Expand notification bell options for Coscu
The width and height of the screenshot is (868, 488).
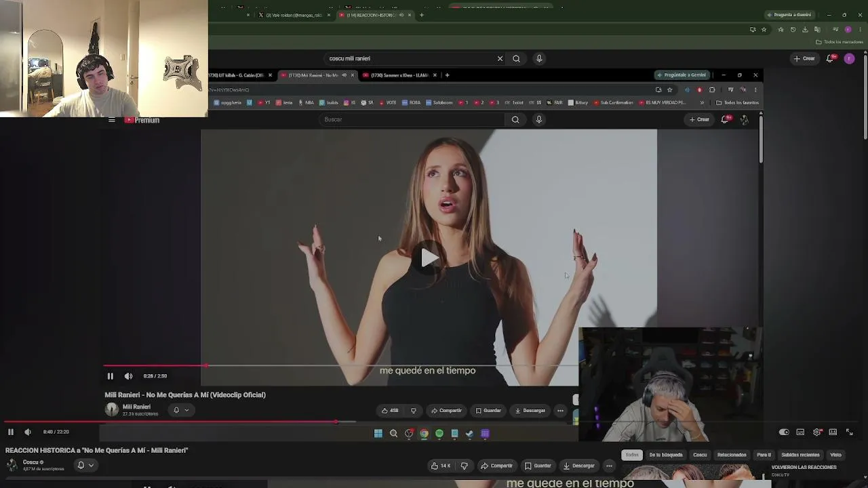[x=85, y=465]
